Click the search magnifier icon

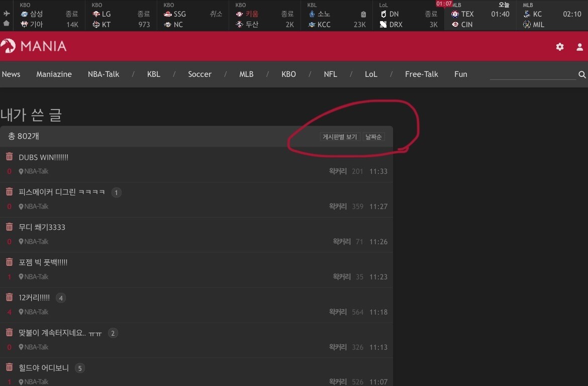(582, 75)
